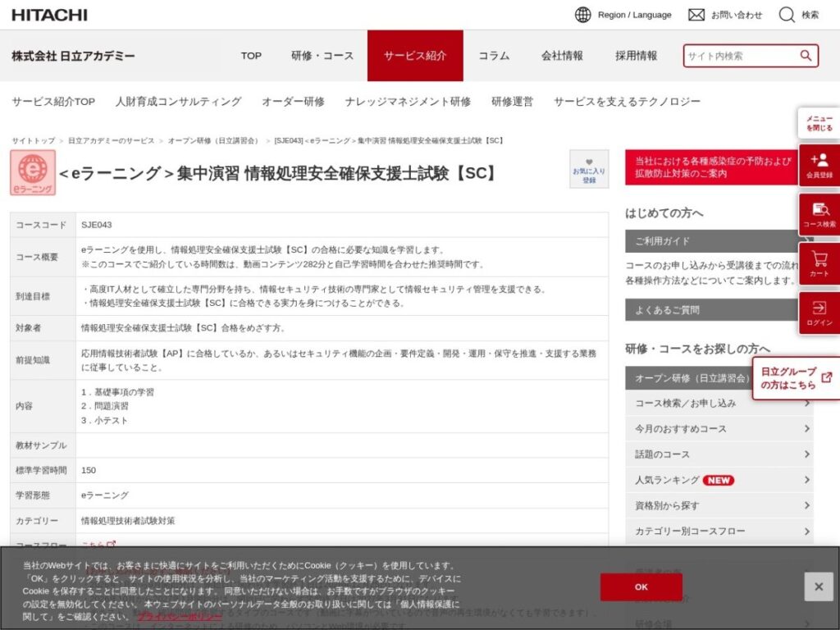Open Region / Language globe icon
The height and width of the screenshot is (630, 840).
tap(582, 15)
